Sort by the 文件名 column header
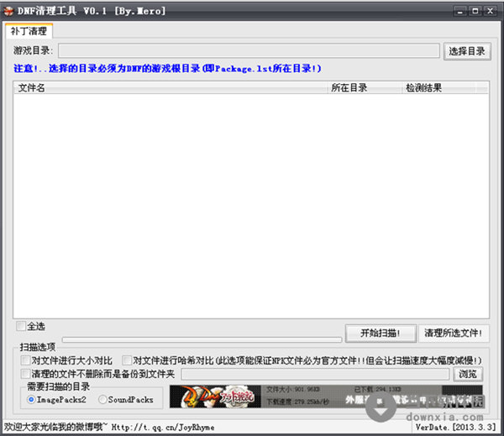The height and width of the screenshot is (436, 504). pyautogui.click(x=171, y=87)
